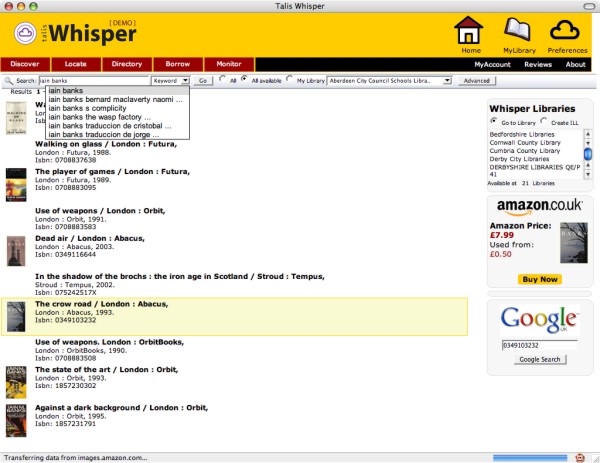
Task: Click the status bar face icon
Action: coord(580,457)
